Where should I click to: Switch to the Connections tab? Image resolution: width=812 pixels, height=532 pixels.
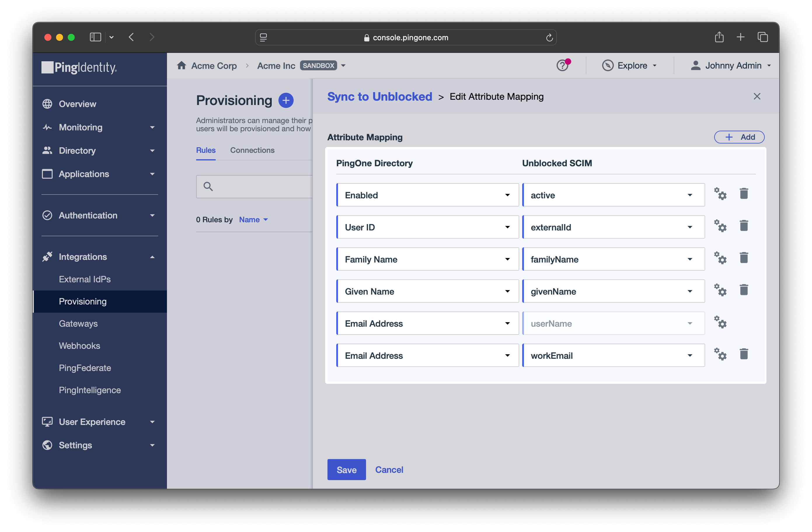click(252, 150)
